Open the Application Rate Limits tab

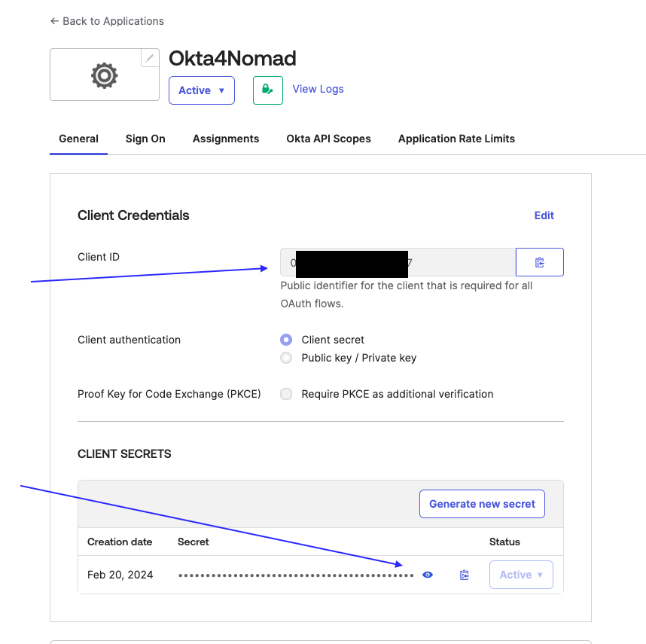[x=456, y=139]
